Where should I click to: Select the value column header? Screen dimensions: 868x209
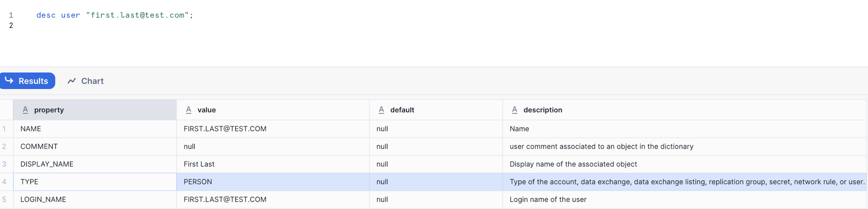(x=207, y=110)
